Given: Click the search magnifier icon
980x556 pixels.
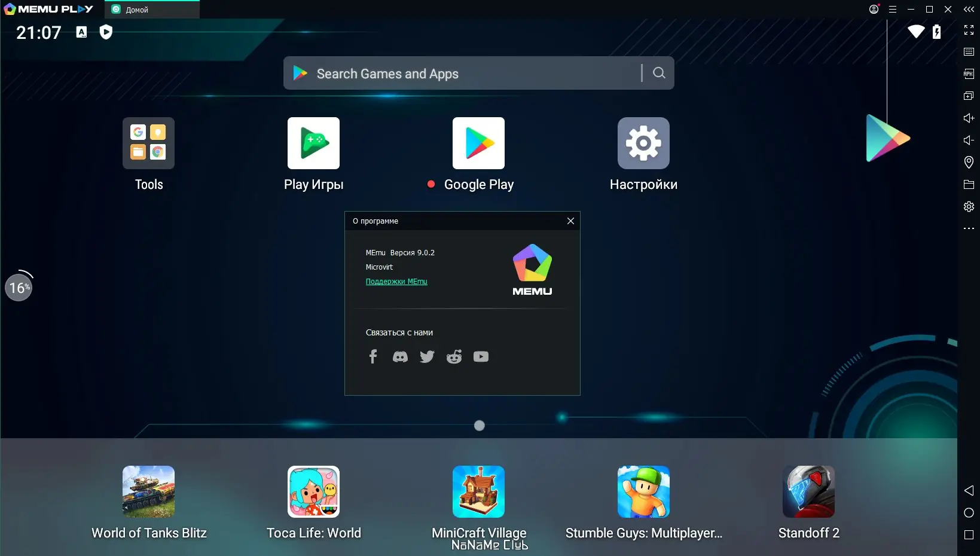Looking at the screenshot, I should (659, 73).
